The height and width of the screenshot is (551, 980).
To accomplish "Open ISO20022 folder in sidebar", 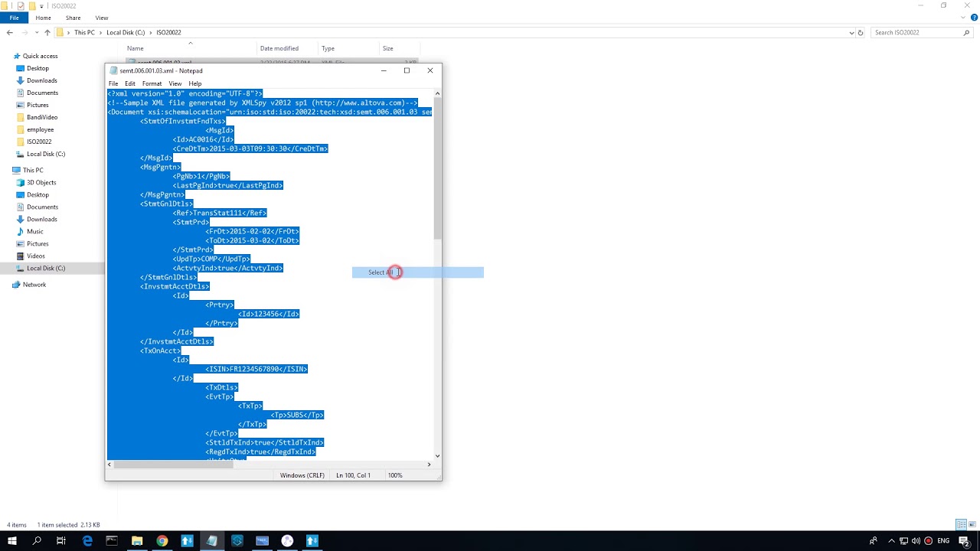I will [39, 142].
